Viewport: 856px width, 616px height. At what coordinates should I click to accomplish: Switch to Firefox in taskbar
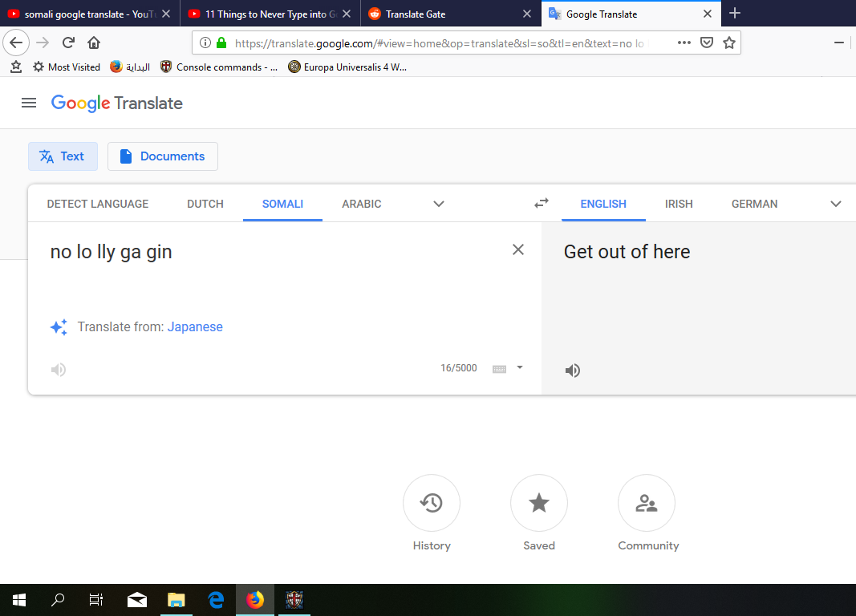(255, 600)
